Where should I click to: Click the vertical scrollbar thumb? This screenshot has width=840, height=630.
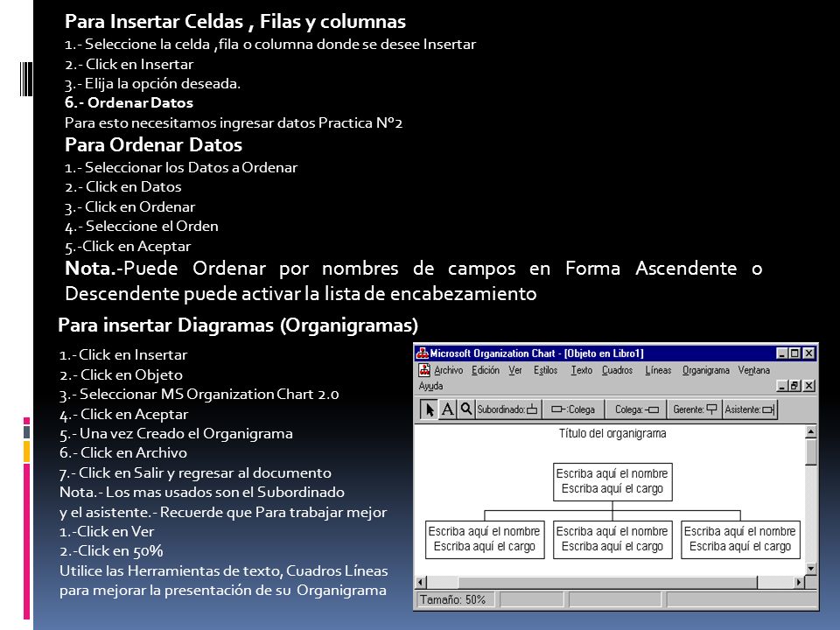point(811,451)
